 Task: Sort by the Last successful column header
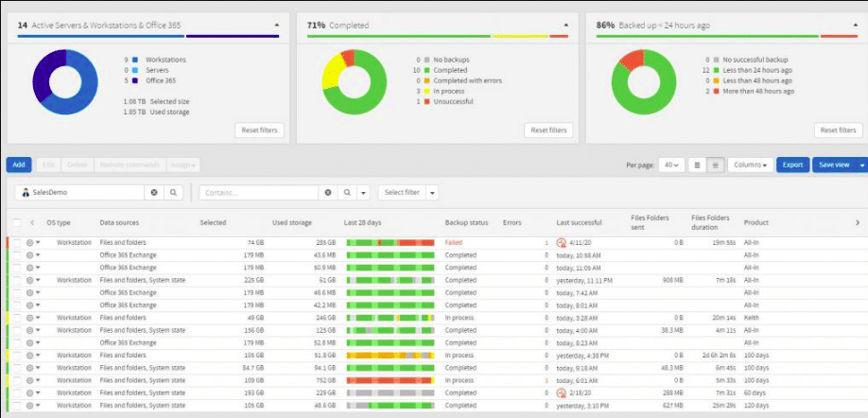click(579, 222)
